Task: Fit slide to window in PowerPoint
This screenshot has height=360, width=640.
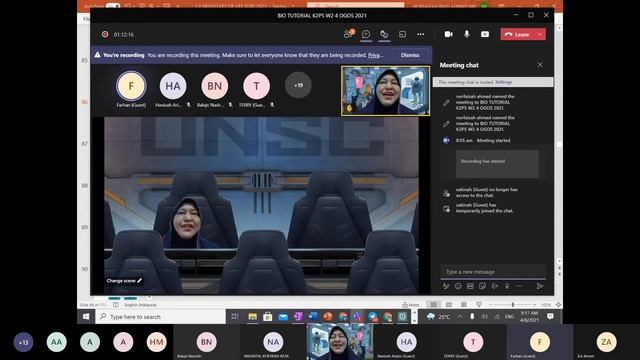Action: coord(558,305)
